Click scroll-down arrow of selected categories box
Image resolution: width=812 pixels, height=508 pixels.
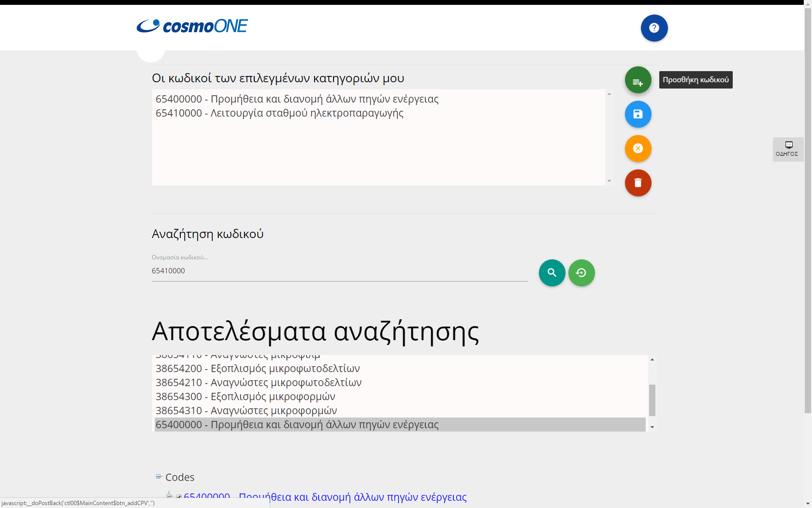[x=609, y=181]
